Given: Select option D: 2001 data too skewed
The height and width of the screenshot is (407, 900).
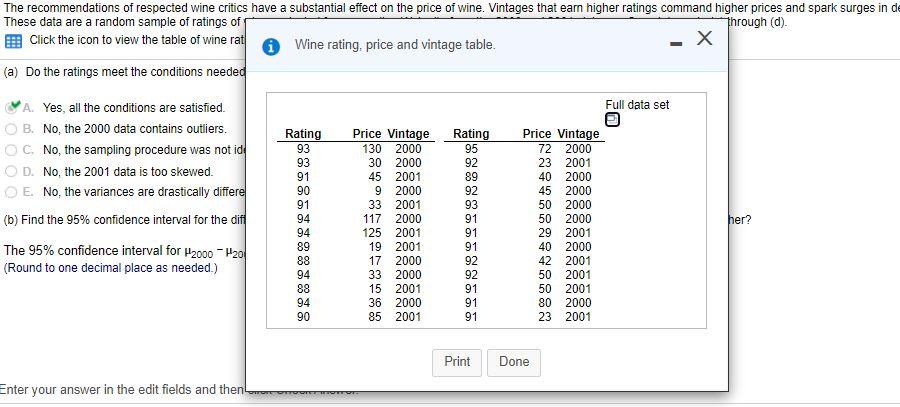Looking at the screenshot, I should click(x=12, y=171).
